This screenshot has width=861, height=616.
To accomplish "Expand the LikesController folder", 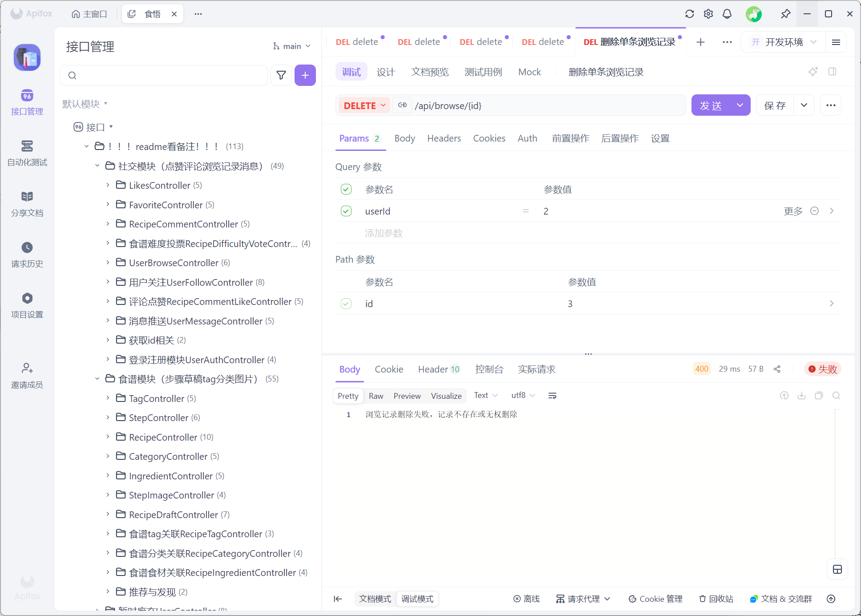I will pos(108,185).
